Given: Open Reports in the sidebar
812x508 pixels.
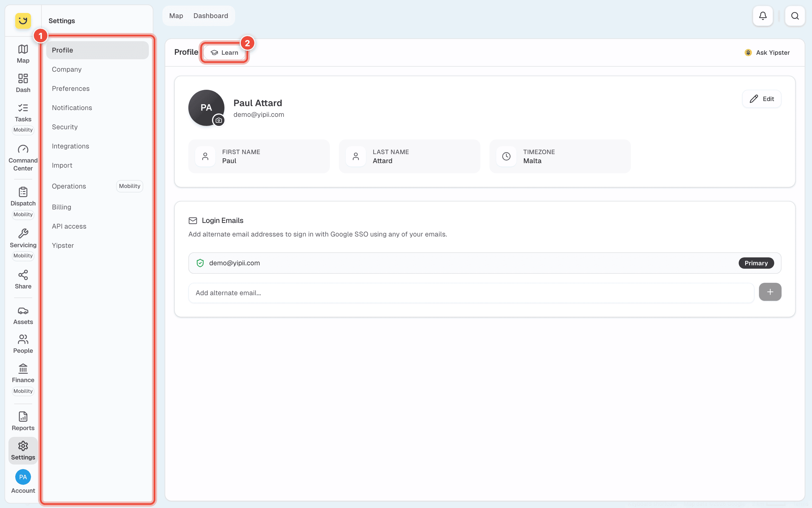Looking at the screenshot, I should coord(23,421).
